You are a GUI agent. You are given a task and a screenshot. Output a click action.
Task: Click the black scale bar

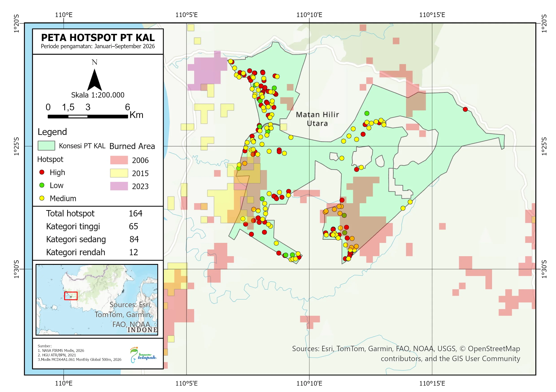pos(88,117)
